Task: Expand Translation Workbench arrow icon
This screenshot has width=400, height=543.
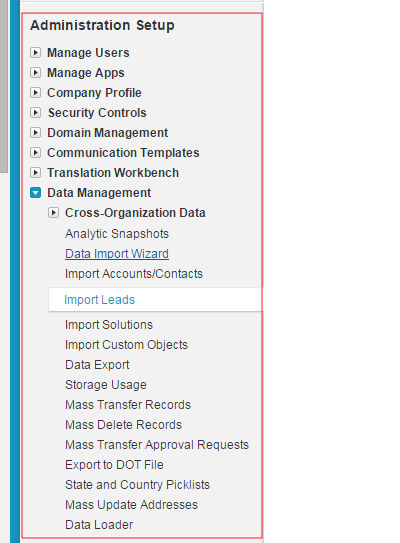Action: pyautogui.click(x=35, y=172)
